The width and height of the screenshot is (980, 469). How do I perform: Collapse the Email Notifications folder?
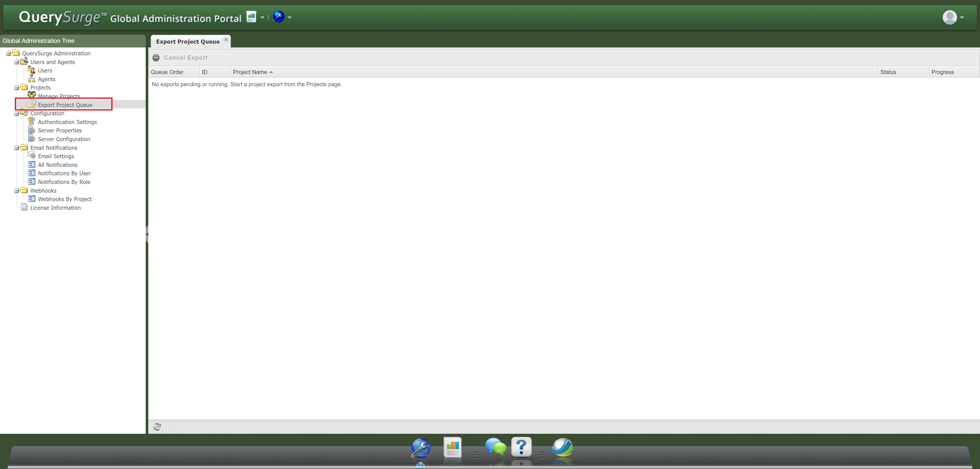(x=17, y=148)
